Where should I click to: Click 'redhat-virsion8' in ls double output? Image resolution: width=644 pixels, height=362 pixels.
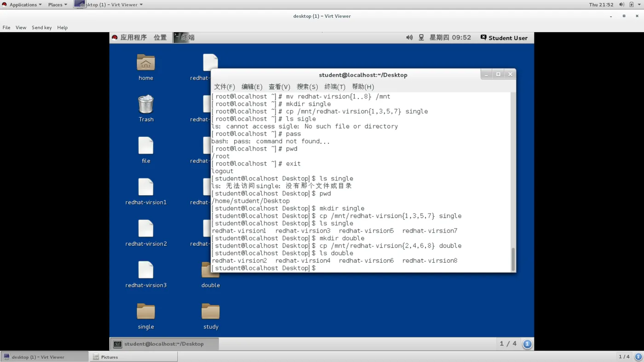(x=430, y=261)
